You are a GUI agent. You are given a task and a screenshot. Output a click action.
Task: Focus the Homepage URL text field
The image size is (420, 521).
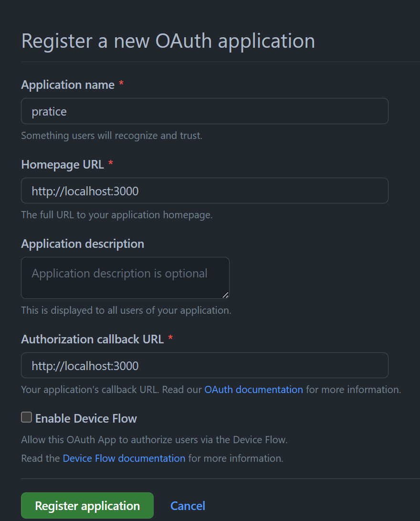pyautogui.click(x=205, y=191)
